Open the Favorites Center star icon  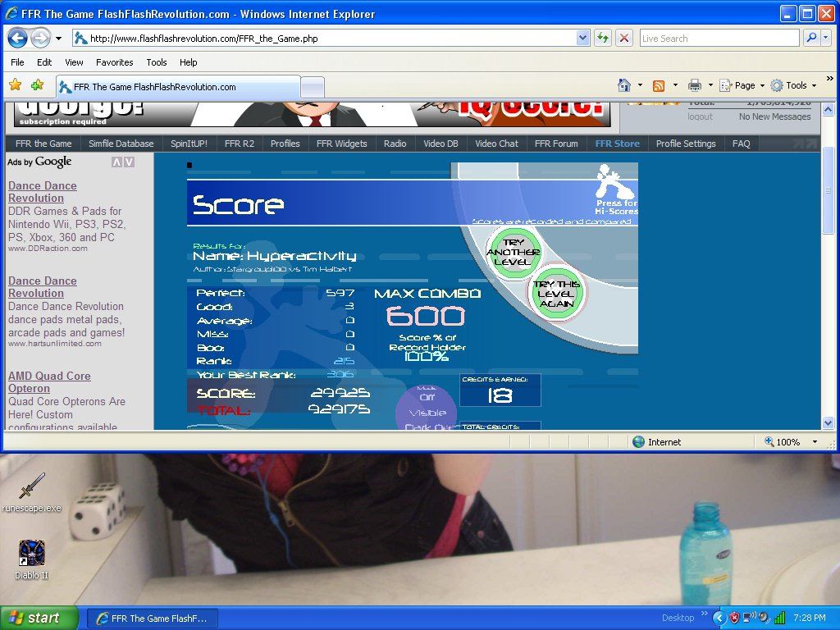tap(15, 85)
